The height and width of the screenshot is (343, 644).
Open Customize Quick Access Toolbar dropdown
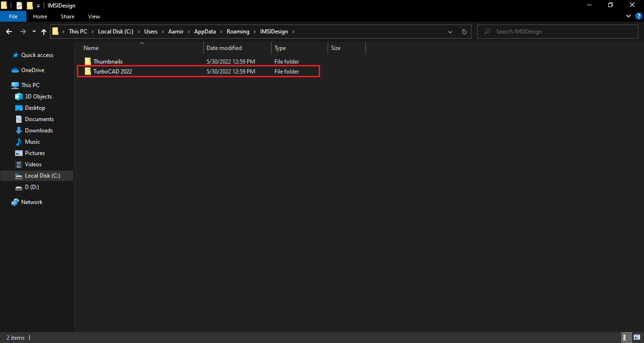point(39,6)
